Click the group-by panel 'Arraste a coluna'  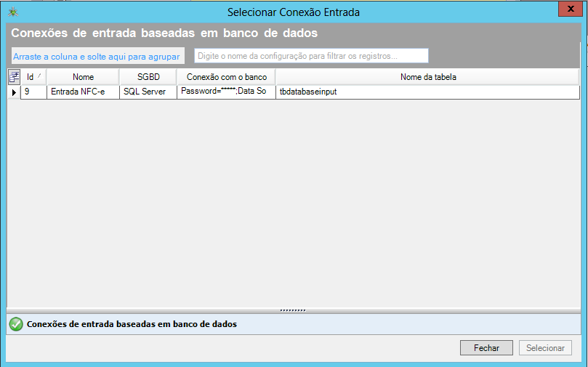tap(98, 56)
